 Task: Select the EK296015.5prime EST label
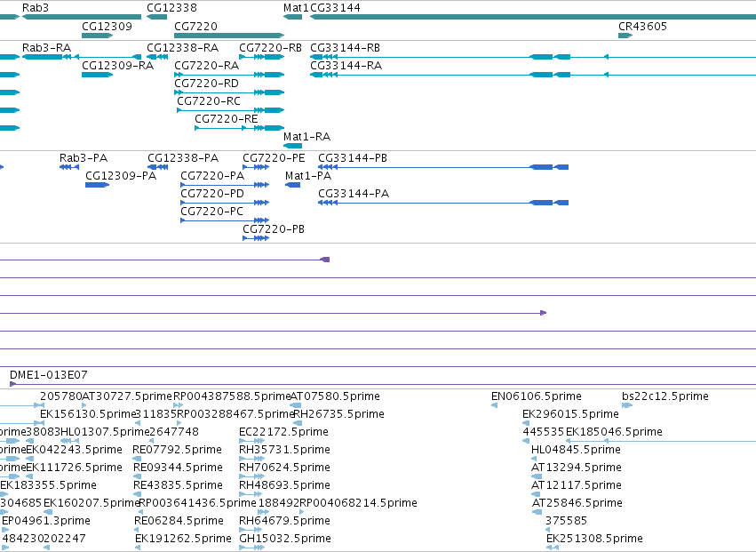571,414
